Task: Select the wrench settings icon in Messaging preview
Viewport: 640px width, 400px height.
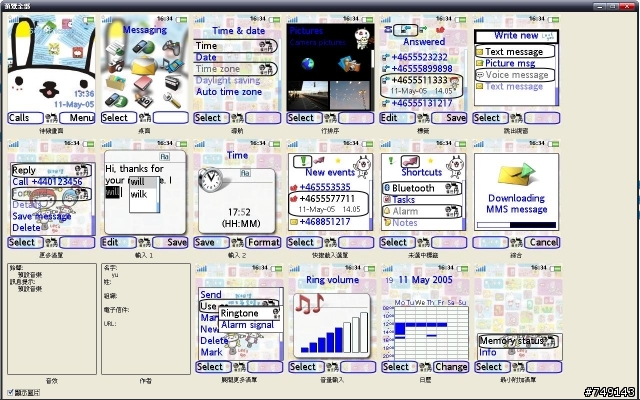Action: tap(172, 100)
